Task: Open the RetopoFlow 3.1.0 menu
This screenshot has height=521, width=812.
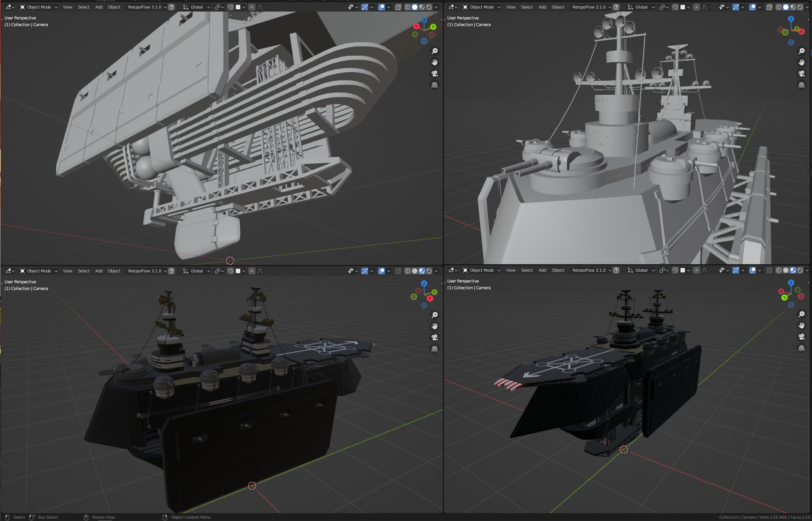Action: coord(146,7)
